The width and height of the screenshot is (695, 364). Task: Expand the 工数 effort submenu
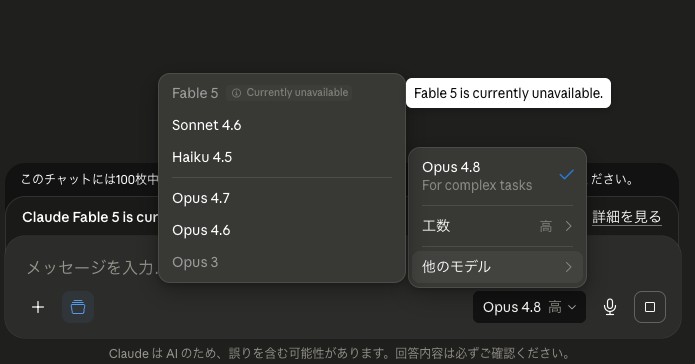[497, 226]
